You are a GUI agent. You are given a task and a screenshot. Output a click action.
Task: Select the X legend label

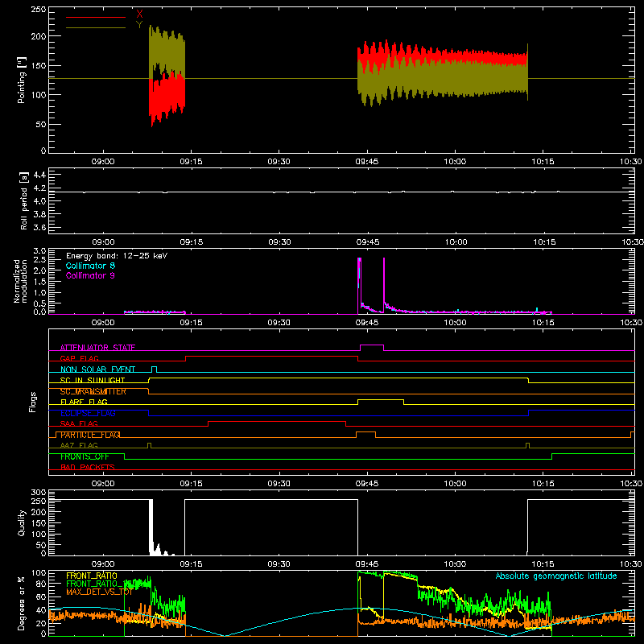[139, 14]
